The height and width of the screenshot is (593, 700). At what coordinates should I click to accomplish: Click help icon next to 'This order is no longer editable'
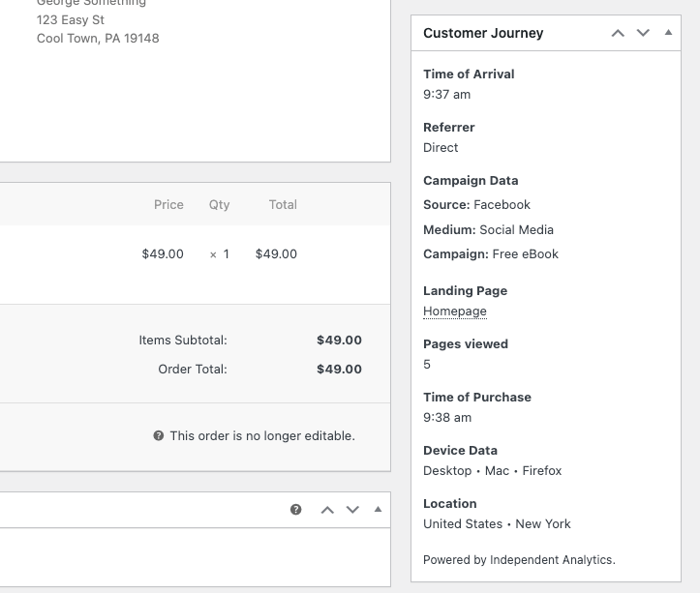tap(159, 435)
